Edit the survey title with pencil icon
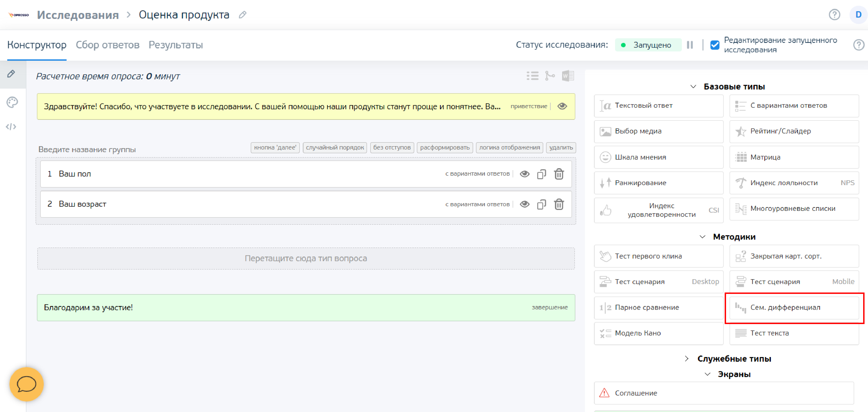 [x=243, y=15]
